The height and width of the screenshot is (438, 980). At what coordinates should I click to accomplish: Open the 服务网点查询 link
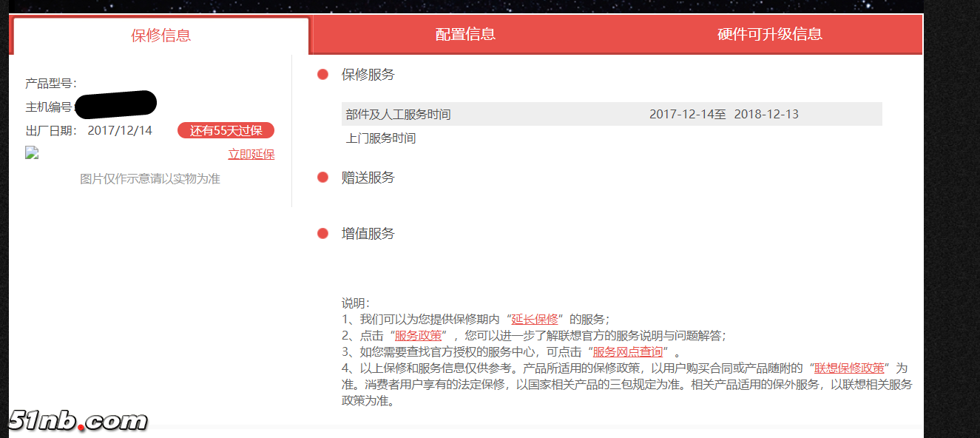[627, 351]
